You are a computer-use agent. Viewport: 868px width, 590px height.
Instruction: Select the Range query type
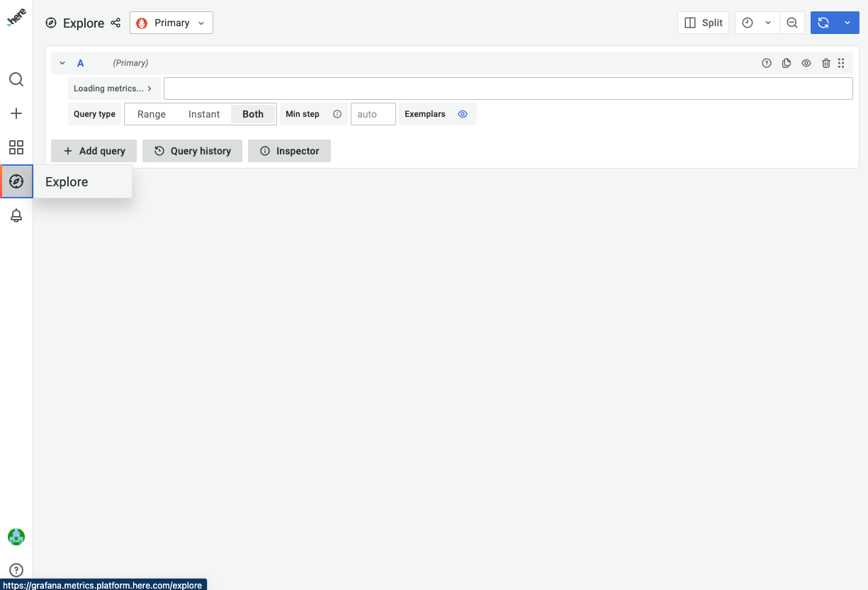click(152, 114)
